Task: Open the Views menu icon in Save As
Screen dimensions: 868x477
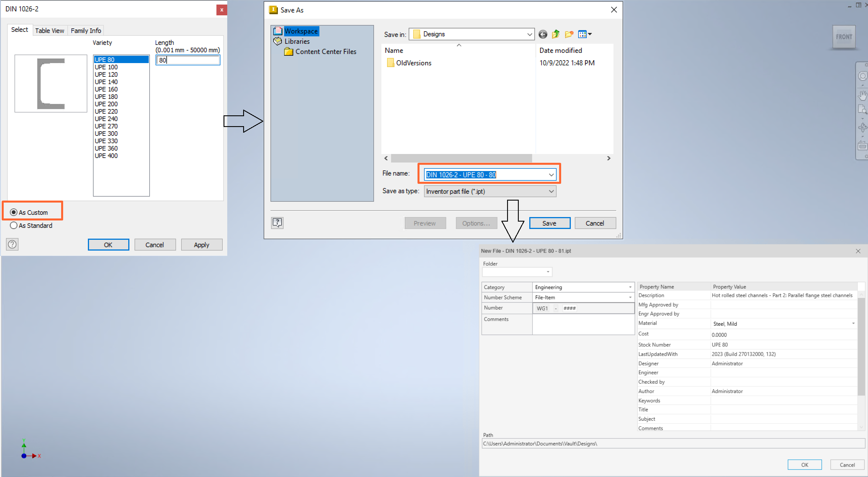Action: click(x=585, y=34)
